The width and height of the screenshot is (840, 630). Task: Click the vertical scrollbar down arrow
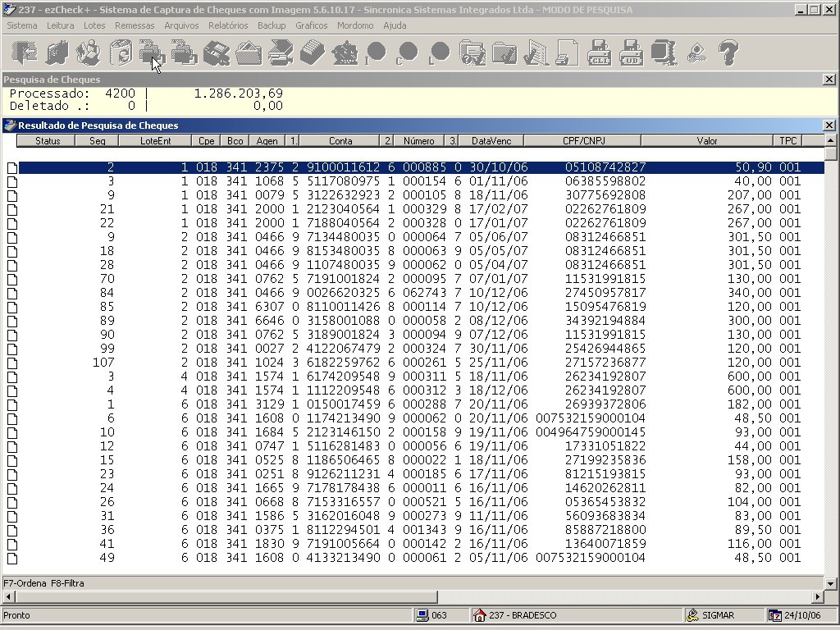[x=830, y=583]
